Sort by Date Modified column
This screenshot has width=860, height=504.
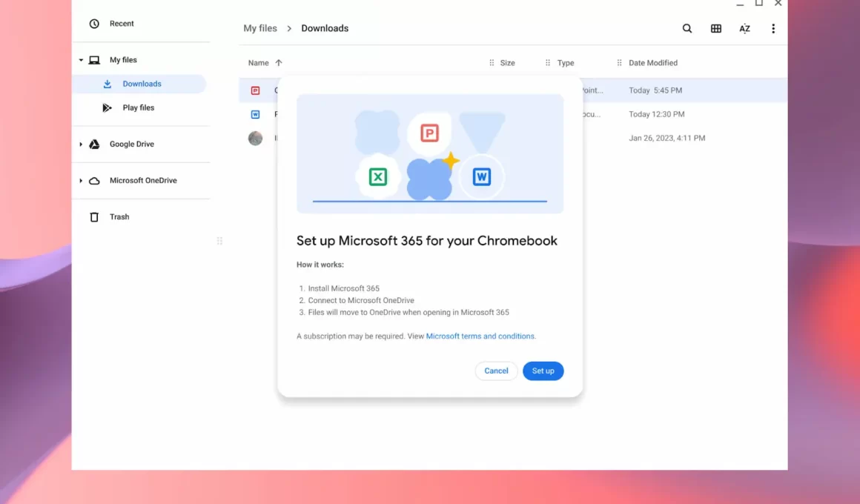tap(652, 63)
